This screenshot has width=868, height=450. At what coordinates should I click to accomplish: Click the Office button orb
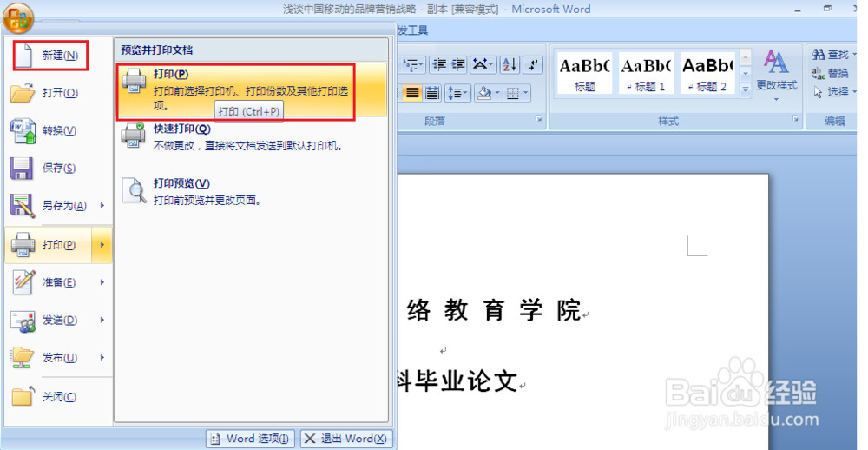click(17, 17)
